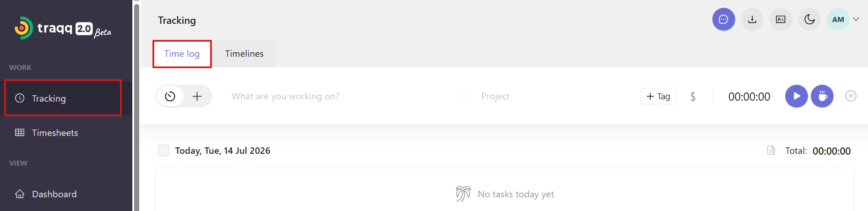Switch to manual entry plus icon
Screen dimensions: 868x211
[197, 96]
